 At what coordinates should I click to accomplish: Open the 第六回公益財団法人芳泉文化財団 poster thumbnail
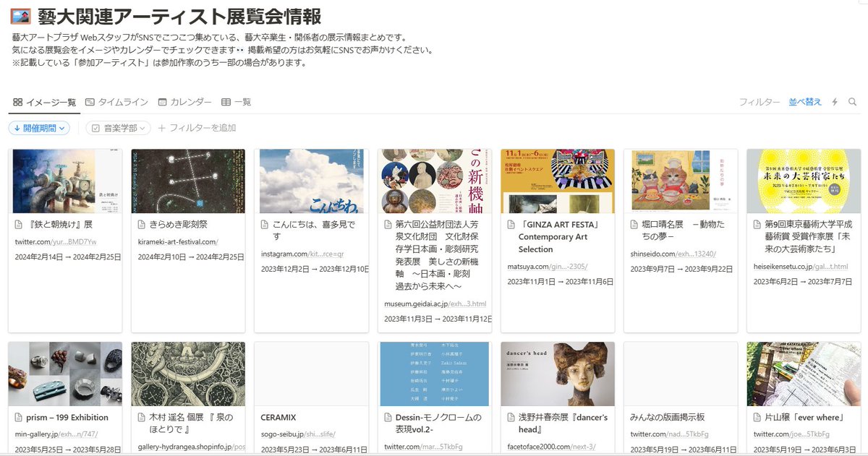coord(434,181)
